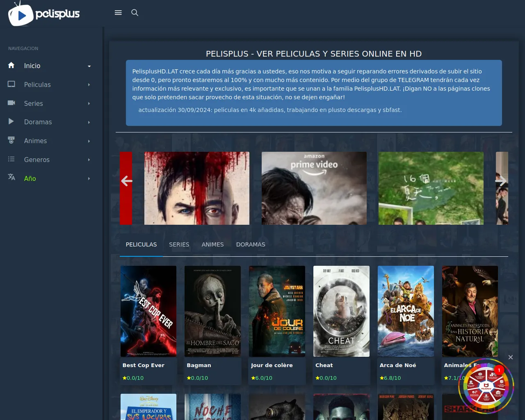525x420 pixels.
Task: Open El Emperador y sus Locuras poster
Action: pos(148,407)
